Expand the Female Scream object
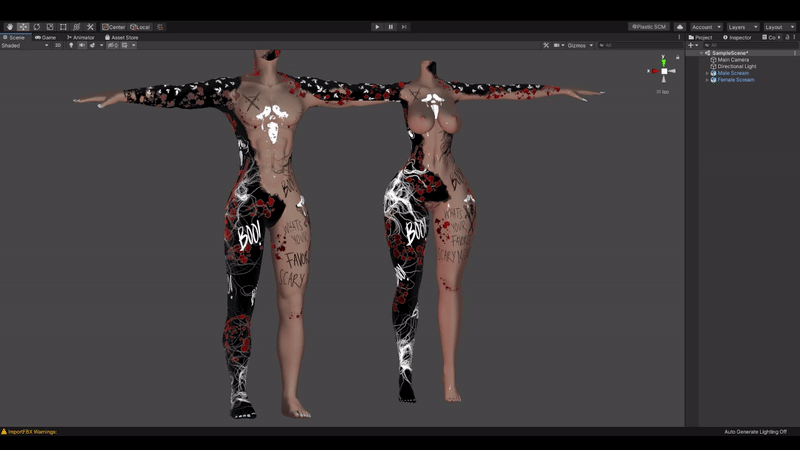 pyautogui.click(x=707, y=80)
